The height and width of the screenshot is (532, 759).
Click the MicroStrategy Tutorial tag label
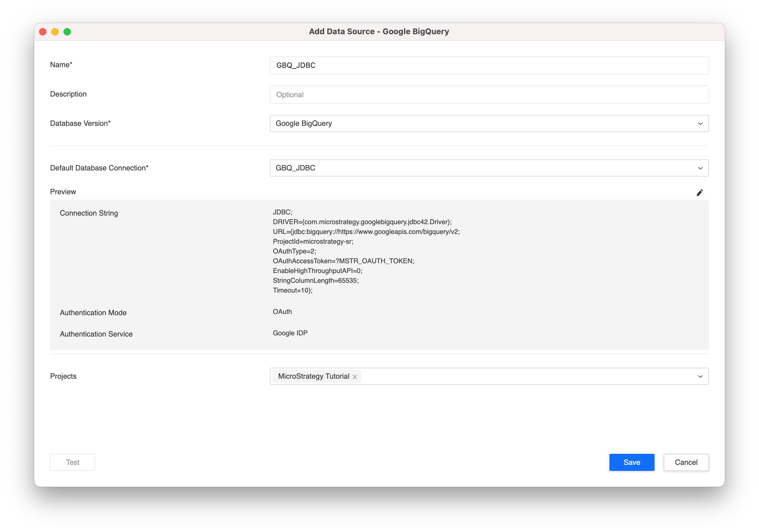point(313,376)
